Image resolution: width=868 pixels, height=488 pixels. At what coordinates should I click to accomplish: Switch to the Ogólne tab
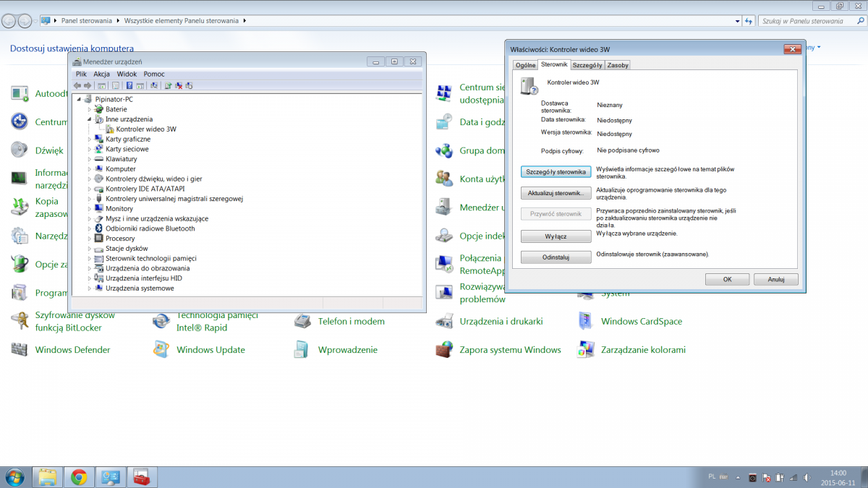(525, 65)
